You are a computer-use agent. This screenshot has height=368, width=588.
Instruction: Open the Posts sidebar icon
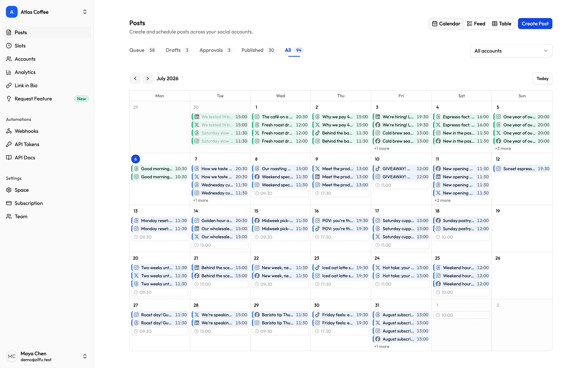click(x=9, y=32)
